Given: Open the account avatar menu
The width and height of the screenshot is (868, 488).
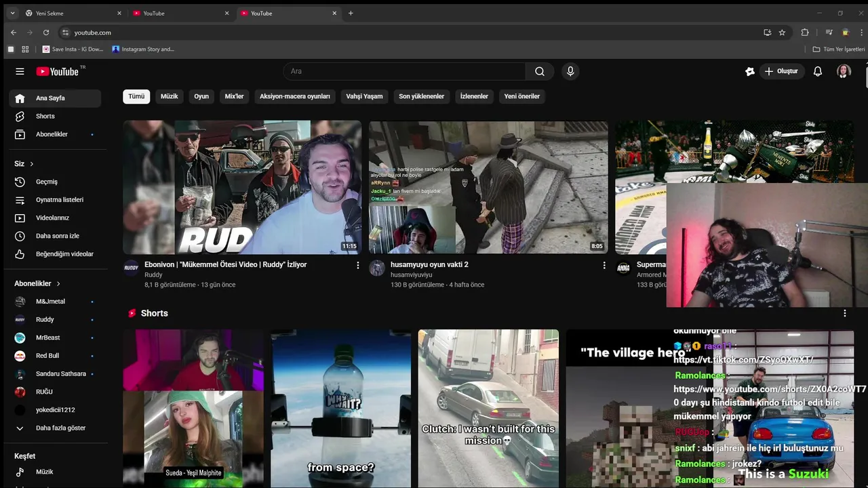Looking at the screenshot, I should click(844, 71).
